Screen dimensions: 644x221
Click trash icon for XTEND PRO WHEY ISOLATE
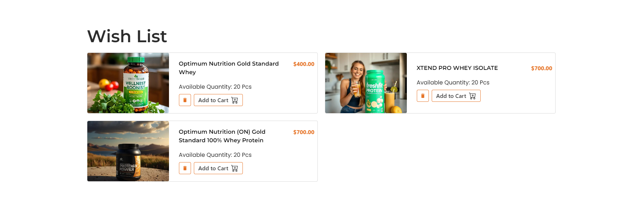coord(423,96)
